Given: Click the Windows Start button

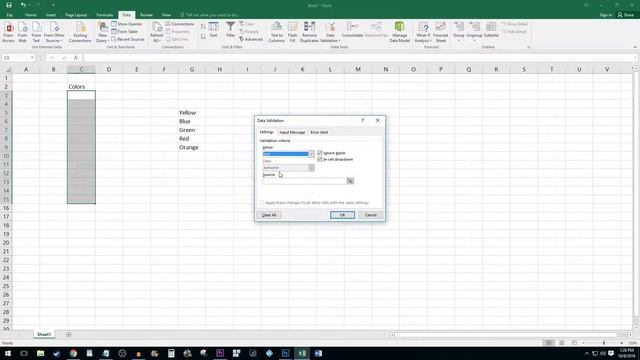Looking at the screenshot, I should (x=8, y=353).
